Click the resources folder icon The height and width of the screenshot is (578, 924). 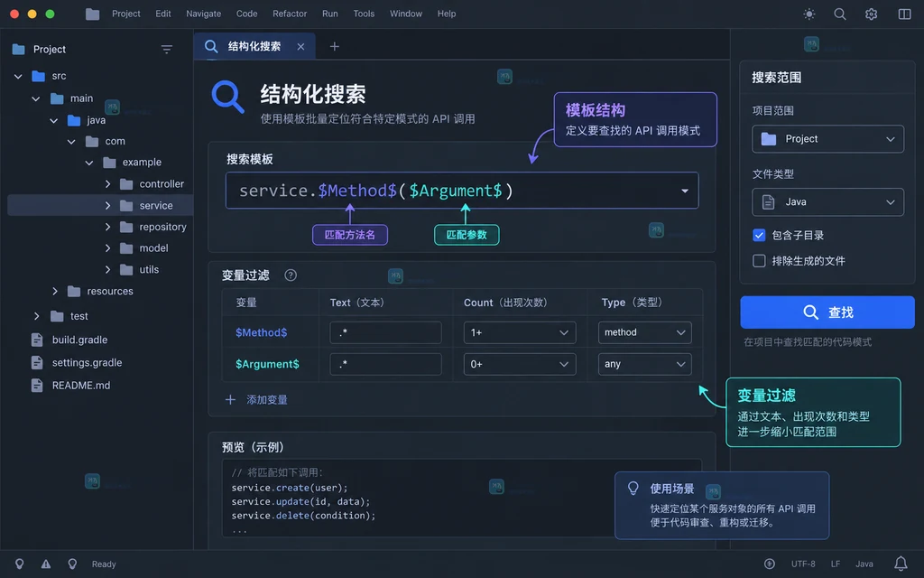coord(74,292)
